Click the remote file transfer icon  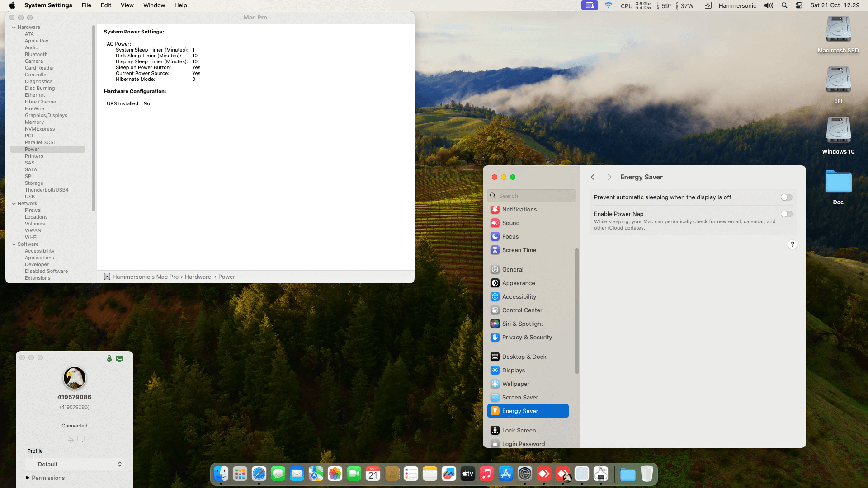pos(69,439)
